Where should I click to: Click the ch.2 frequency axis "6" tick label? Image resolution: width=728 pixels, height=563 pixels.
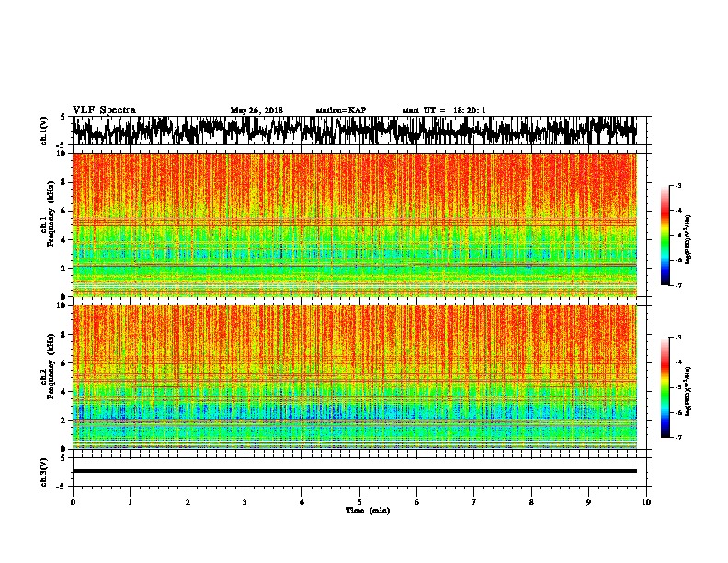[x=64, y=363]
